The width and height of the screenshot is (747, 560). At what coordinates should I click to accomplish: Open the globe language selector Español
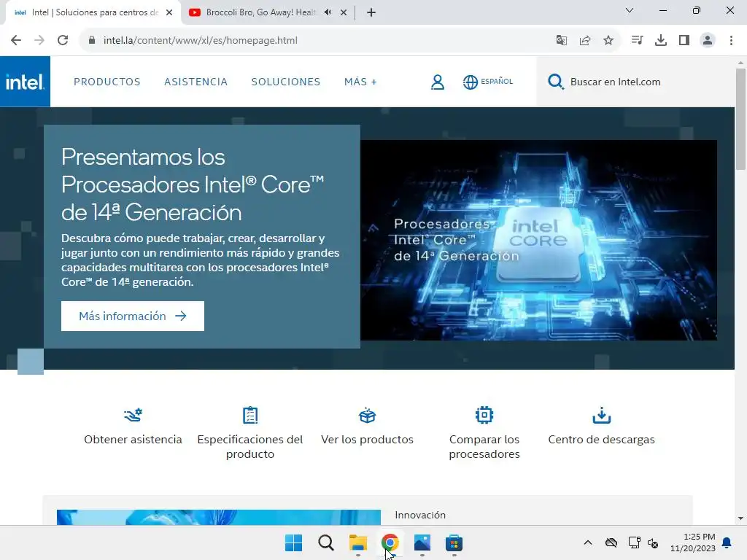488,82
